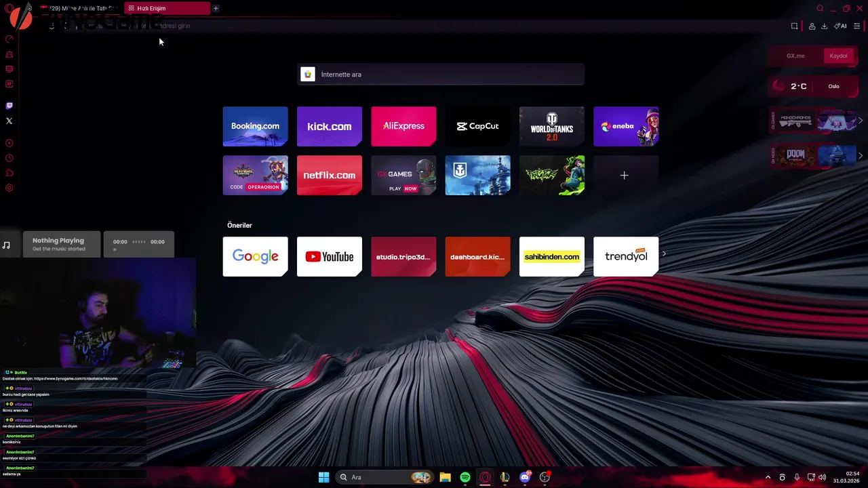Open the striped GX Mods icon in sidebar
This screenshot has width=868, height=488.
9,69
